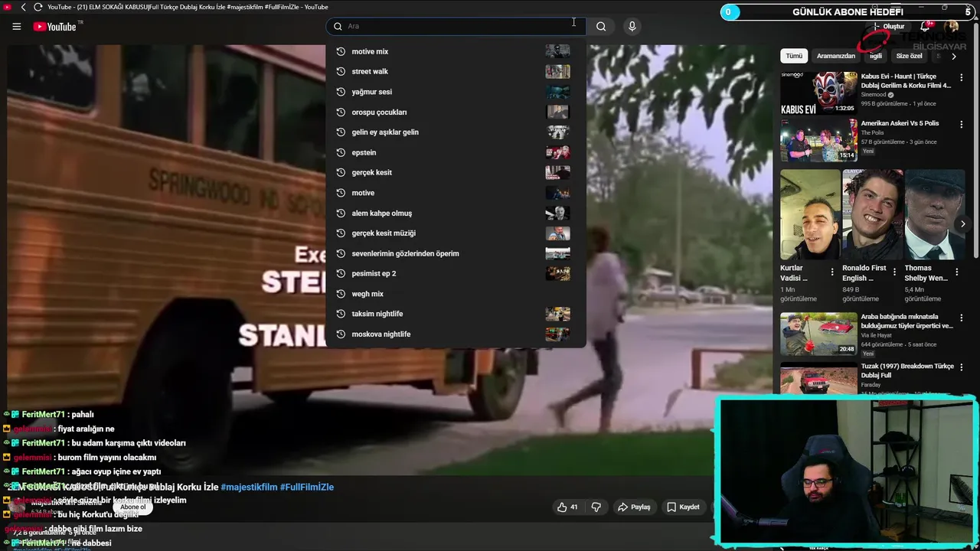
Task: Select the İlgili filter chip
Action: [875, 56]
